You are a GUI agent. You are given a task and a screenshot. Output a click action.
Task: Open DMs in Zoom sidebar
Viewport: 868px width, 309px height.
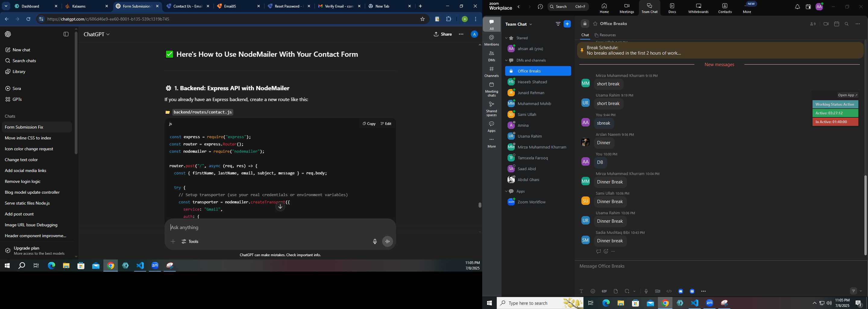492,56
